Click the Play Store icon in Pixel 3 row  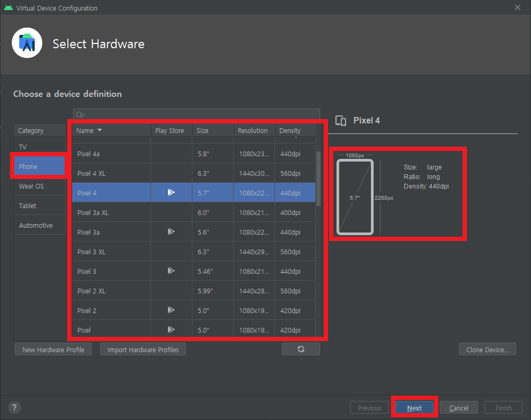[x=171, y=271]
